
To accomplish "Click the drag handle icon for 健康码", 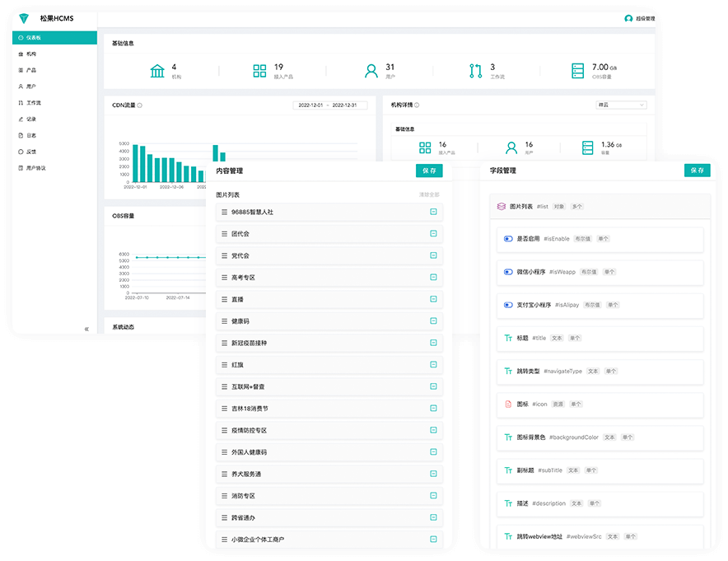I will pos(224,321).
